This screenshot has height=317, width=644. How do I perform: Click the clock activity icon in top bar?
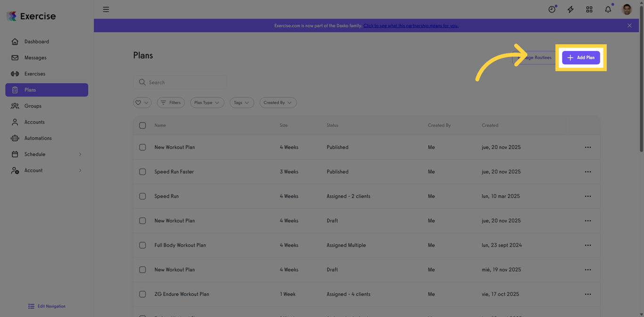click(552, 9)
